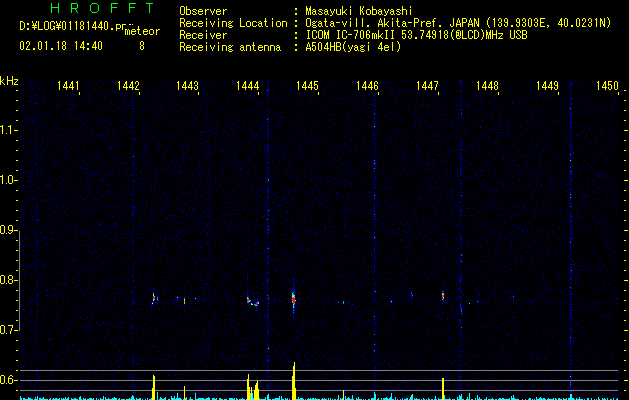Click the kHz axis unit label

click(x=9, y=81)
